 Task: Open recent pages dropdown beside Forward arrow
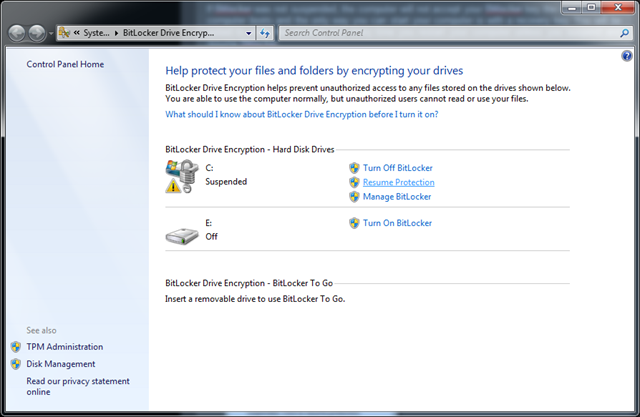[x=51, y=33]
